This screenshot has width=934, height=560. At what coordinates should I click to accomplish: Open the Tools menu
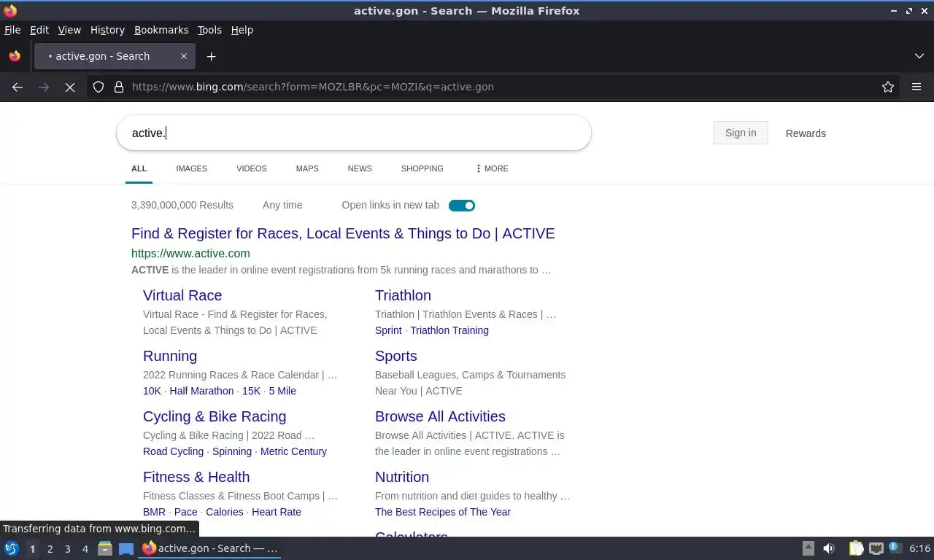point(209,30)
